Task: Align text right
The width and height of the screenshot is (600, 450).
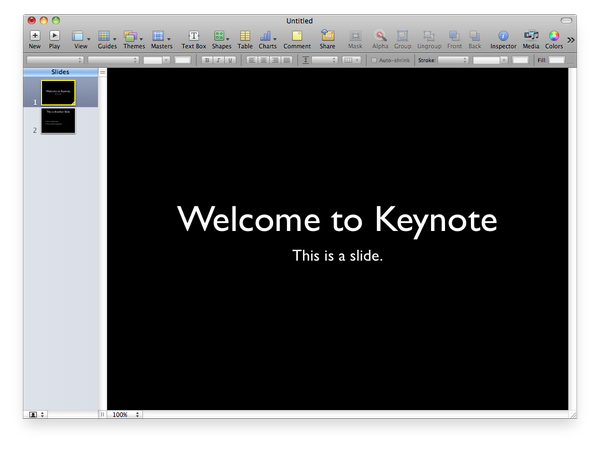Action: tap(275, 60)
